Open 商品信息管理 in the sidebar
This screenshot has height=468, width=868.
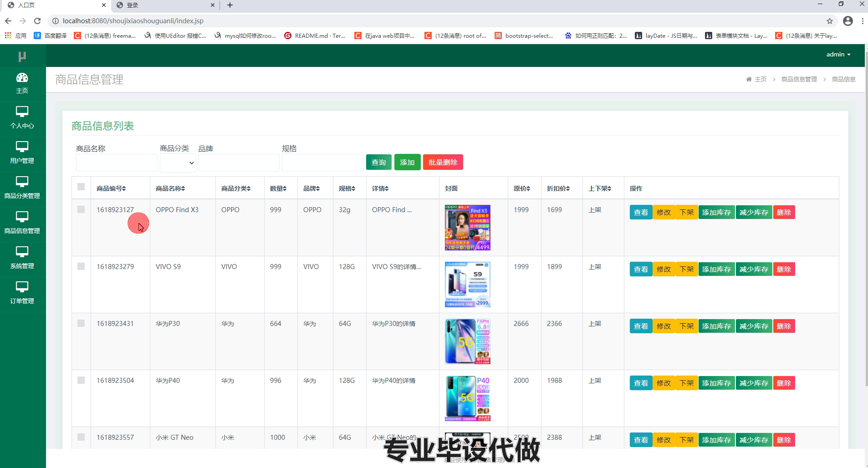tap(22, 223)
